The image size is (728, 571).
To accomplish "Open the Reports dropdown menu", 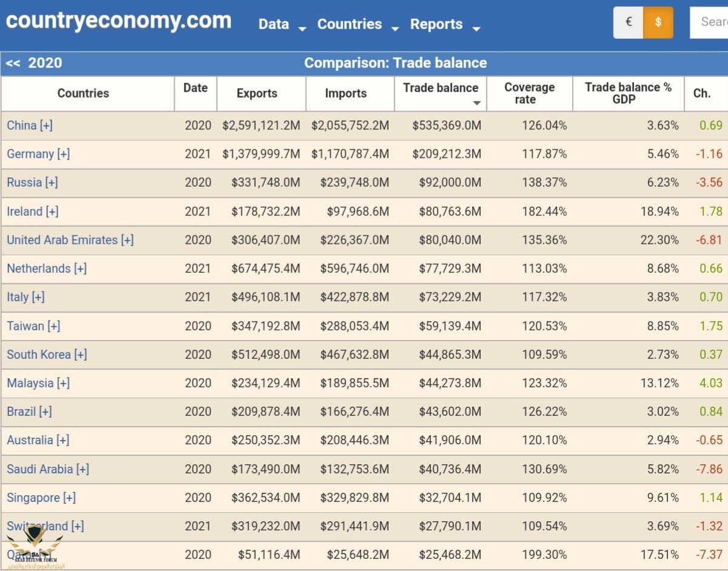I will (x=444, y=24).
